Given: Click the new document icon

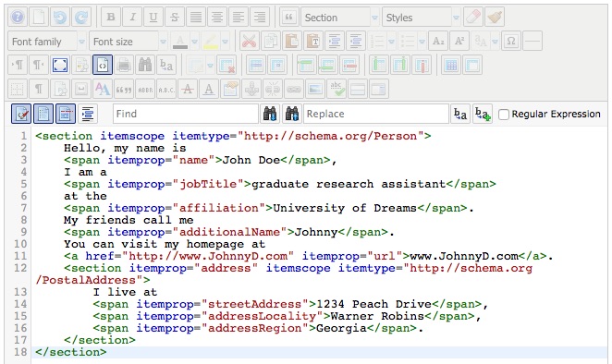Looking at the screenshot, I should (x=39, y=18).
